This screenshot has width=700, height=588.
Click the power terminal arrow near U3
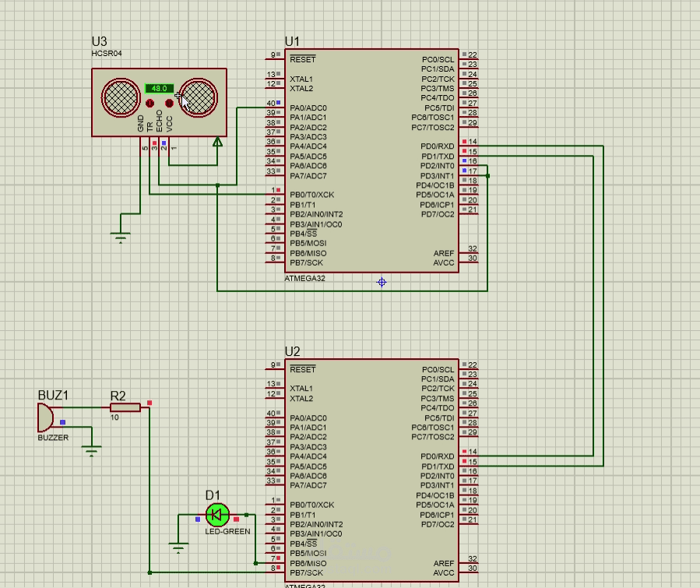[217, 142]
